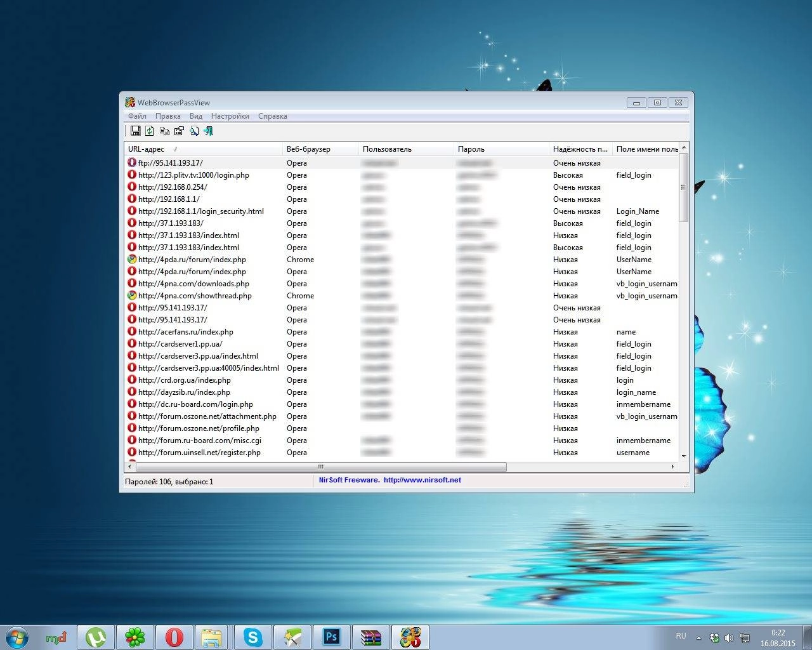Click the Copy selected items toolbar icon
The width and height of the screenshot is (812, 650).
click(164, 131)
